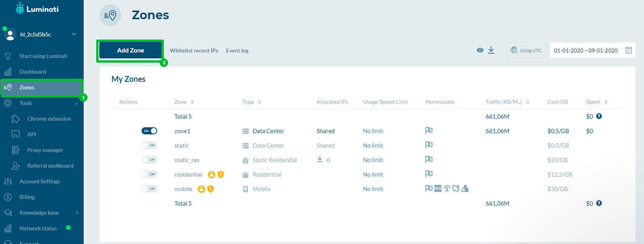
Task: Go to Billing in the sidebar
Action: (27, 197)
